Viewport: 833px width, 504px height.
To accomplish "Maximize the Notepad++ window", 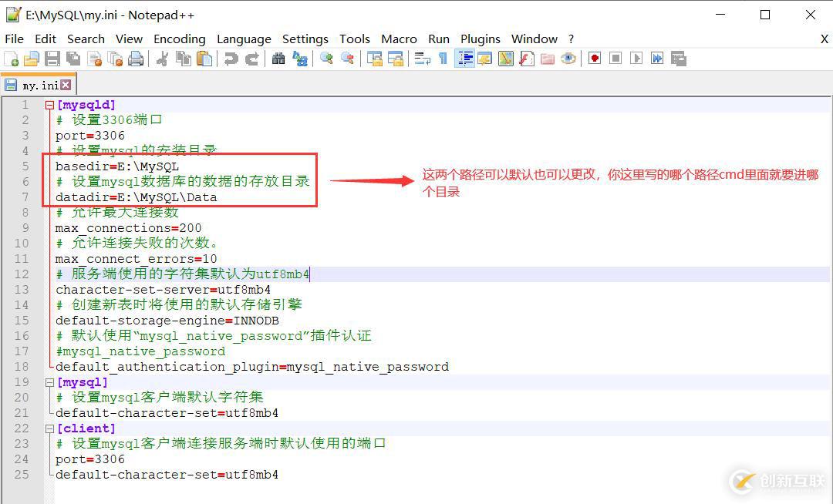I will click(x=765, y=15).
